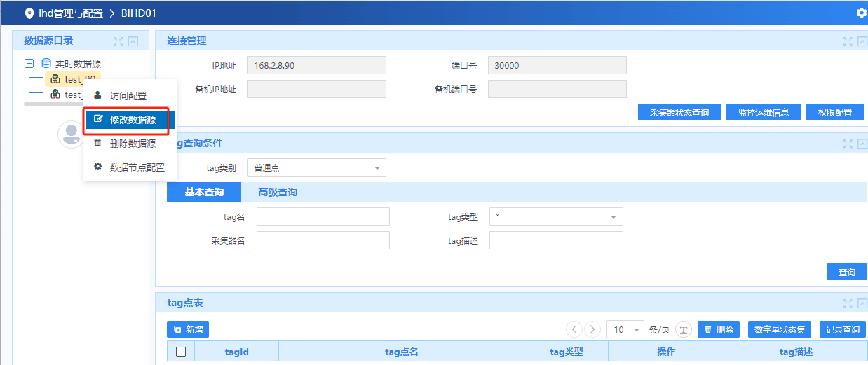The width and height of the screenshot is (868, 365).
Task: Click the tag点名 column header
Action: pos(402,352)
